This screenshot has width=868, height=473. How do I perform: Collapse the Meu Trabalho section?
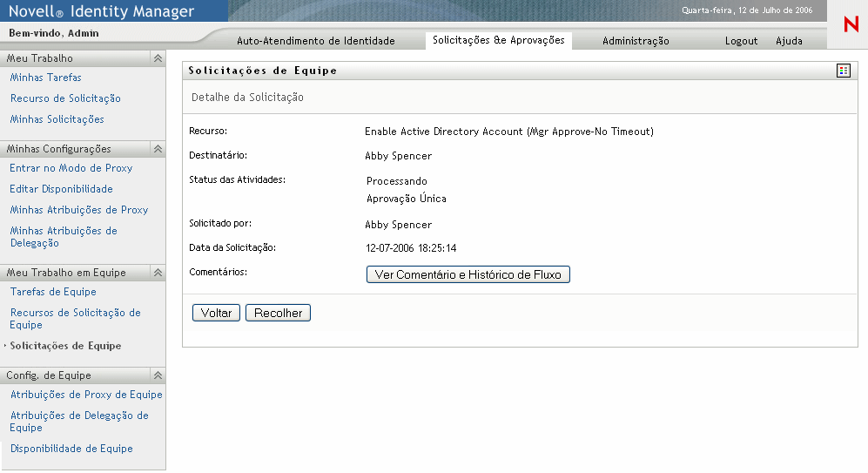pyautogui.click(x=158, y=58)
